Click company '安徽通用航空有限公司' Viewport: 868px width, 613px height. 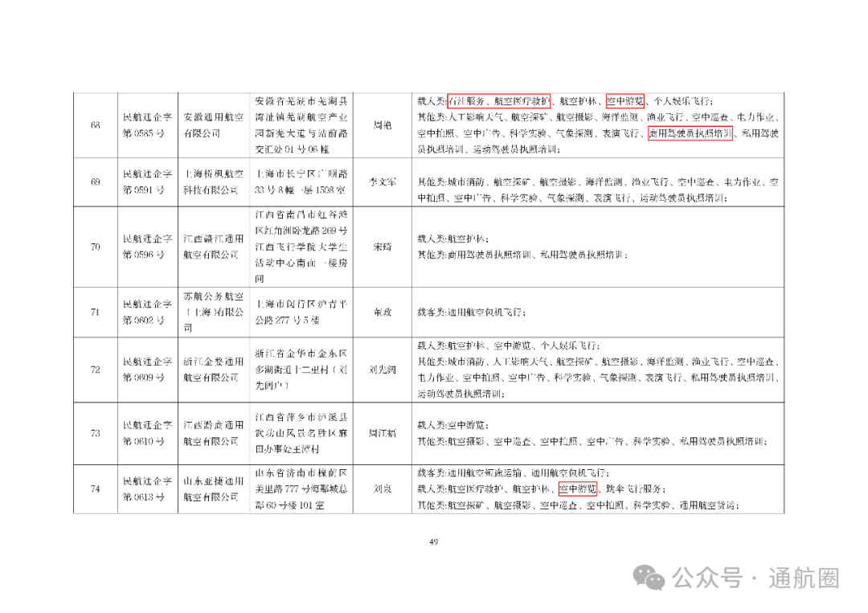213,125
